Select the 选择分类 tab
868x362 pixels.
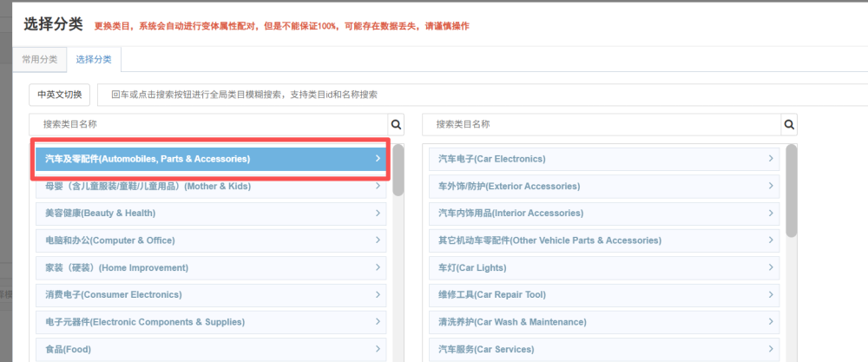pos(94,60)
